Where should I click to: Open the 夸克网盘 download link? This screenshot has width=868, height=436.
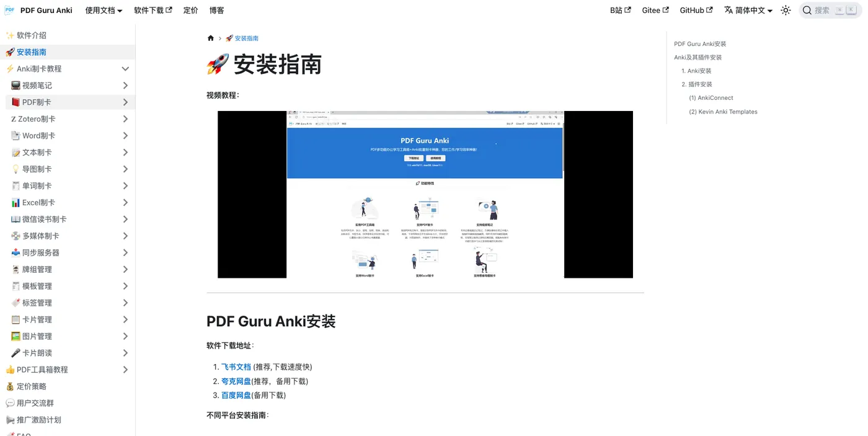point(236,381)
